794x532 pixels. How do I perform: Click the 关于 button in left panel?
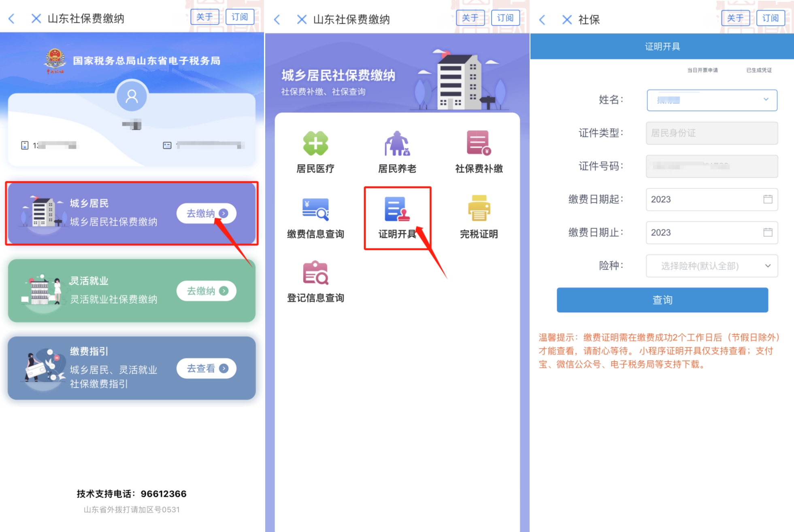click(204, 17)
